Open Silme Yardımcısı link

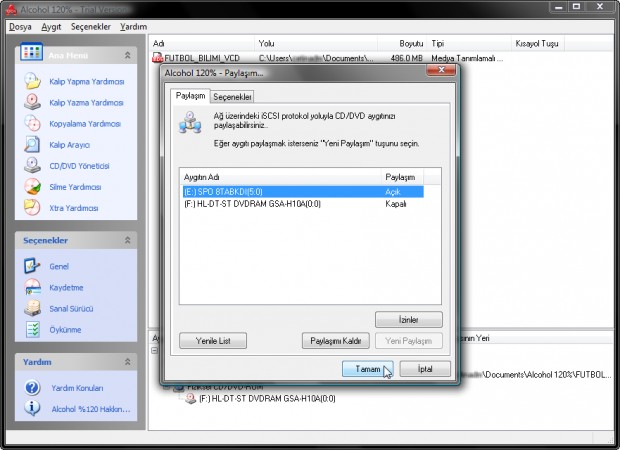pos(75,187)
